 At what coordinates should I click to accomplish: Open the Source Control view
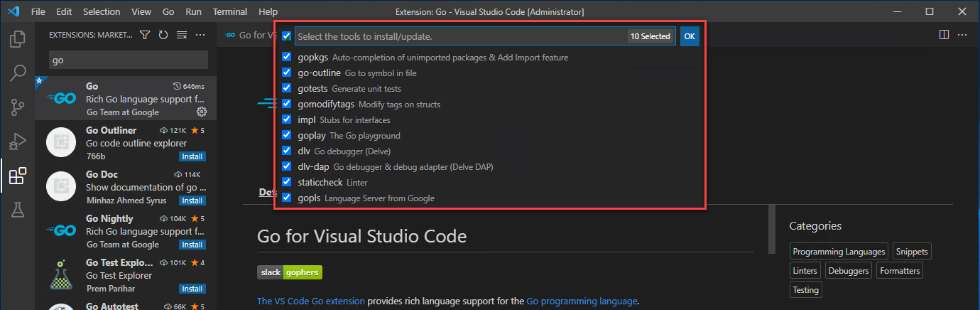tap(18, 107)
